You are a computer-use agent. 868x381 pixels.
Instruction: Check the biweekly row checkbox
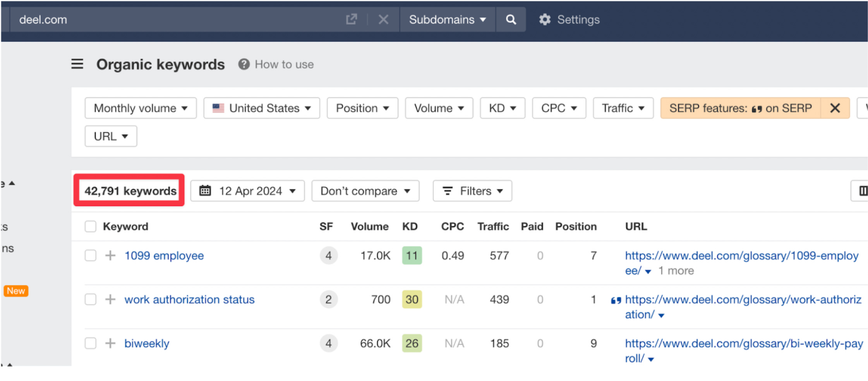[90, 343]
